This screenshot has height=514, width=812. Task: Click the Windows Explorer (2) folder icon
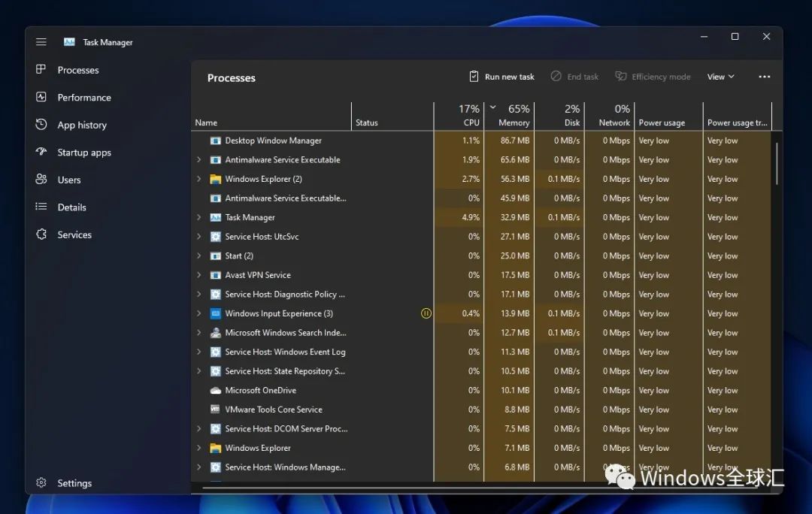point(216,179)
